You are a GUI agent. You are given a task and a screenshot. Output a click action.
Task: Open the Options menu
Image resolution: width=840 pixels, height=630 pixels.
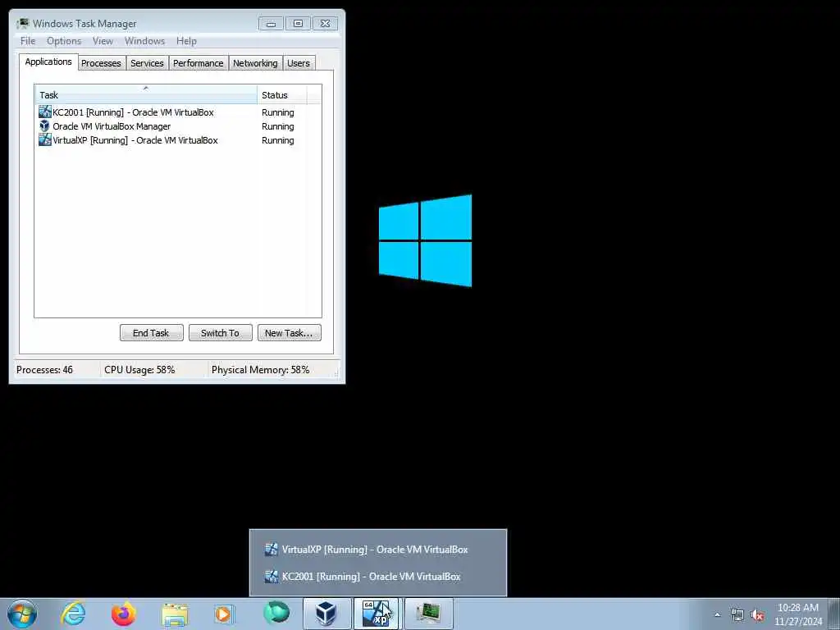point(64,41)
